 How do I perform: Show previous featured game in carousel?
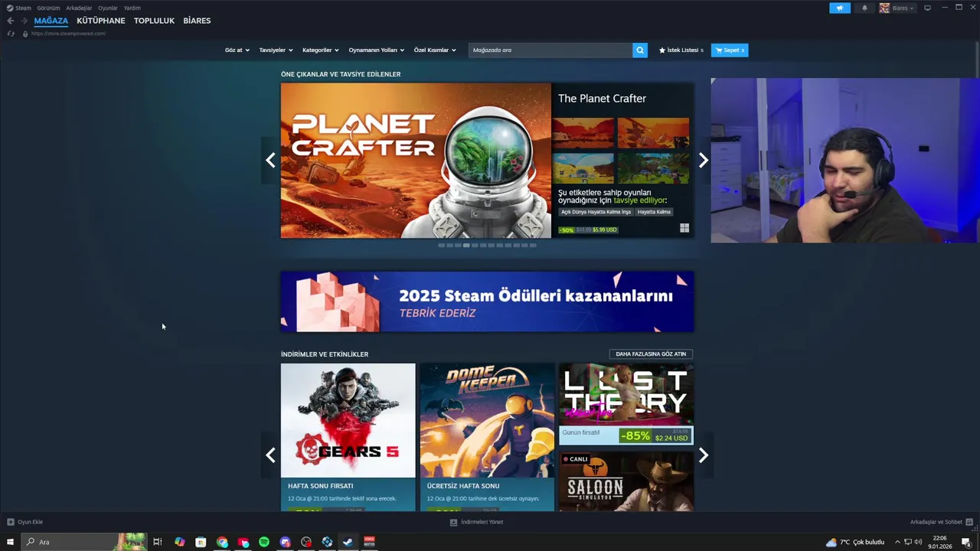click(x=270, y=160)
